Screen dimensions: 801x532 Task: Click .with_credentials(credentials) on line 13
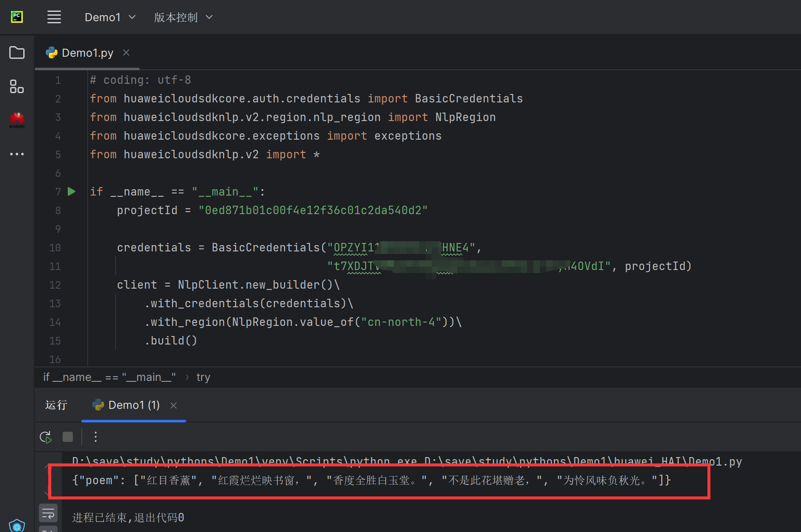coord(246,303)
